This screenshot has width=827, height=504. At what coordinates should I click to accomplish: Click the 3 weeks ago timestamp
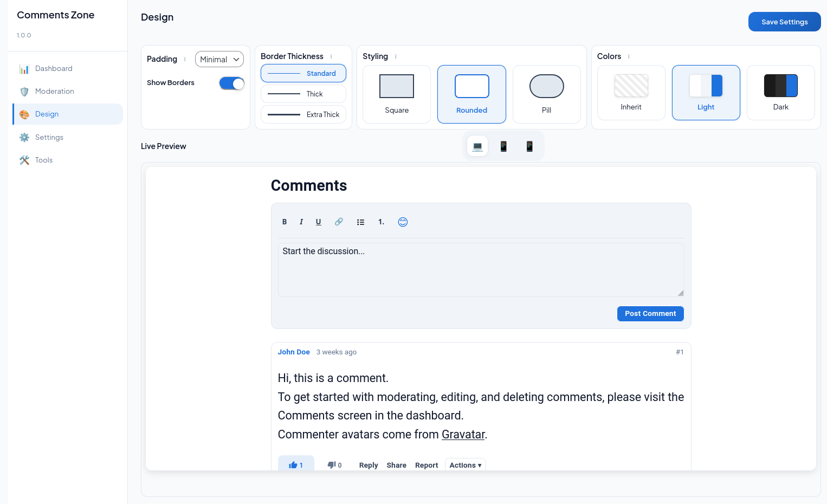[x=337, y=352]
